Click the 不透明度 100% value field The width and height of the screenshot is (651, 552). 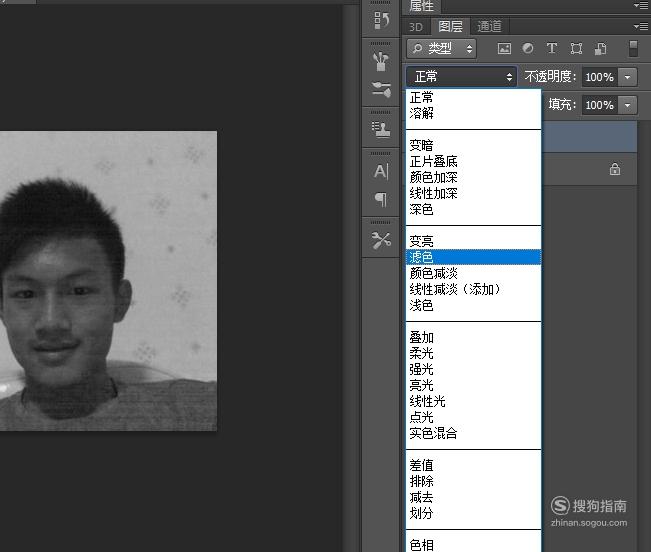pos(600,77)
